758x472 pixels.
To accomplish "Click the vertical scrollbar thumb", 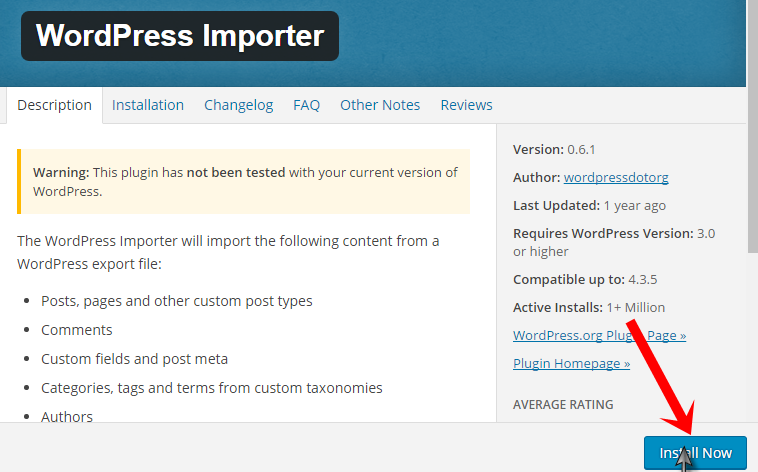I will click(753, 126).
